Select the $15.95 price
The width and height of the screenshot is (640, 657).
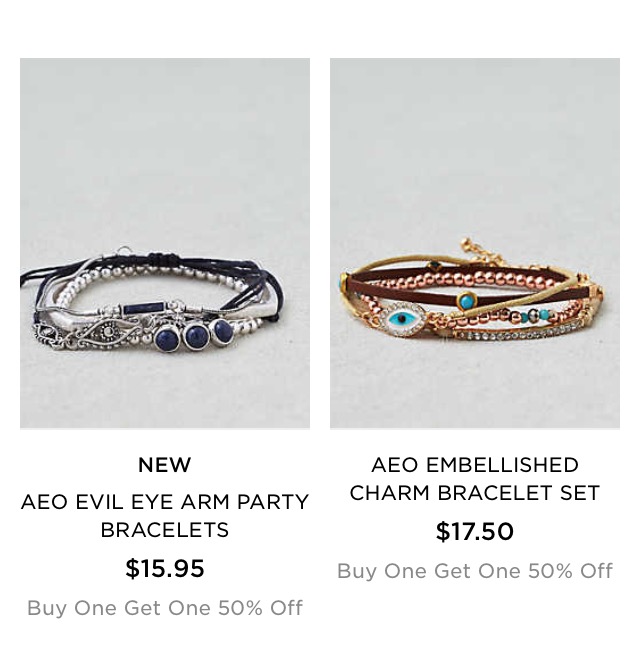[165, 569]
